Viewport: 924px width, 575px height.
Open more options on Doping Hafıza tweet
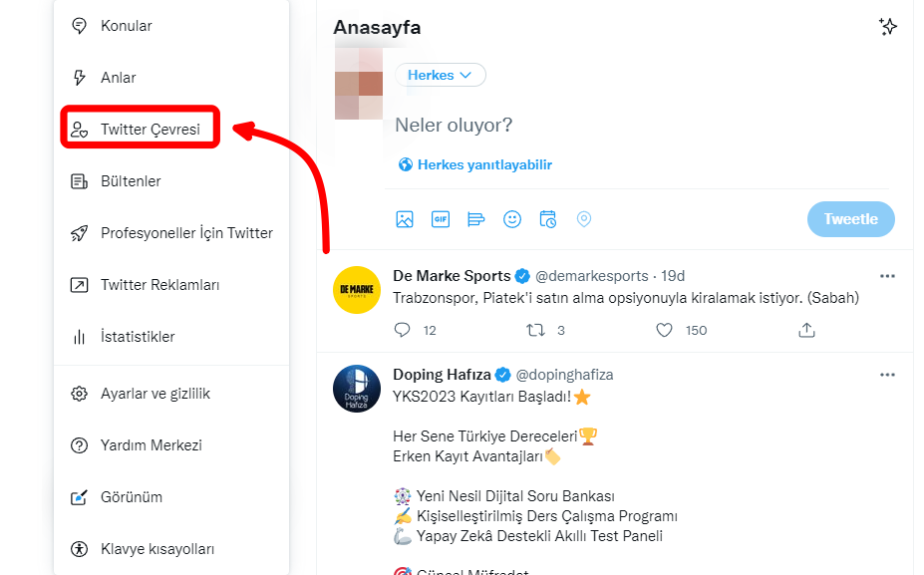887,375
